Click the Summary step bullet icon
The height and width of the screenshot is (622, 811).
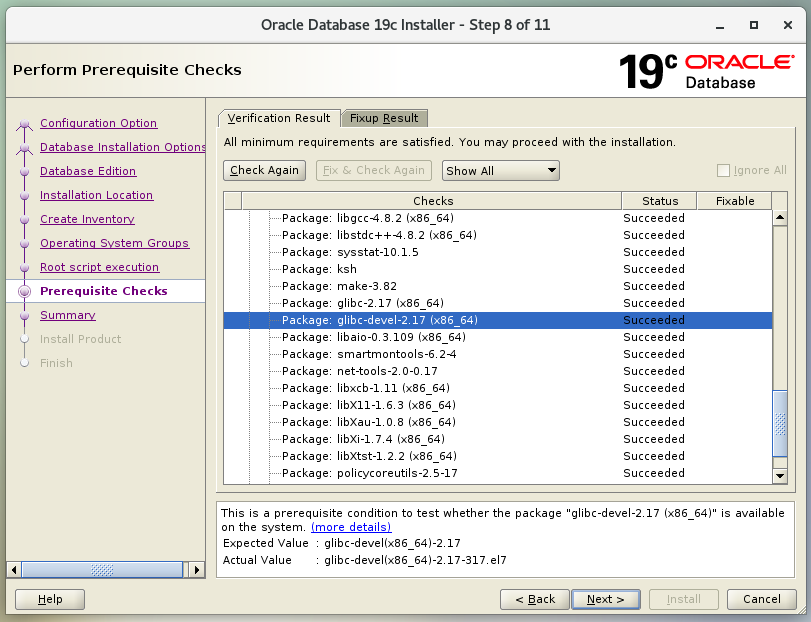click(x=24, y=316)
